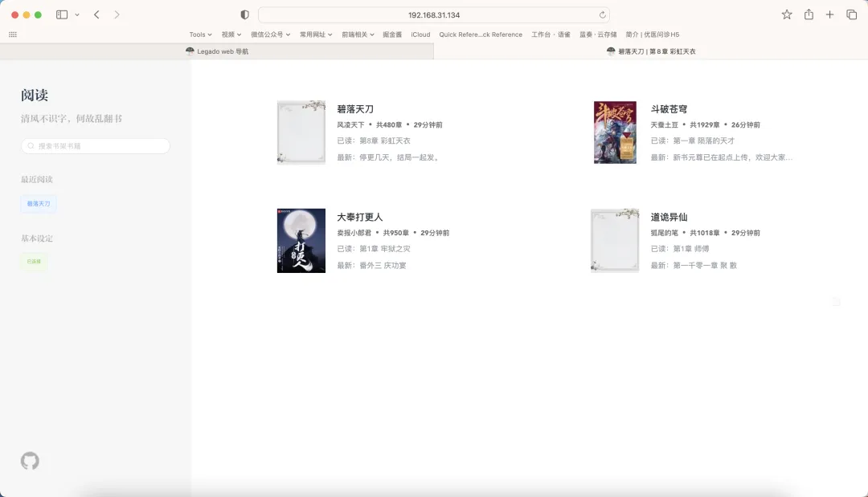This screenshot has height=497, width=868.
Task: Go back with the left arrow
Action: tap(96, 15)
